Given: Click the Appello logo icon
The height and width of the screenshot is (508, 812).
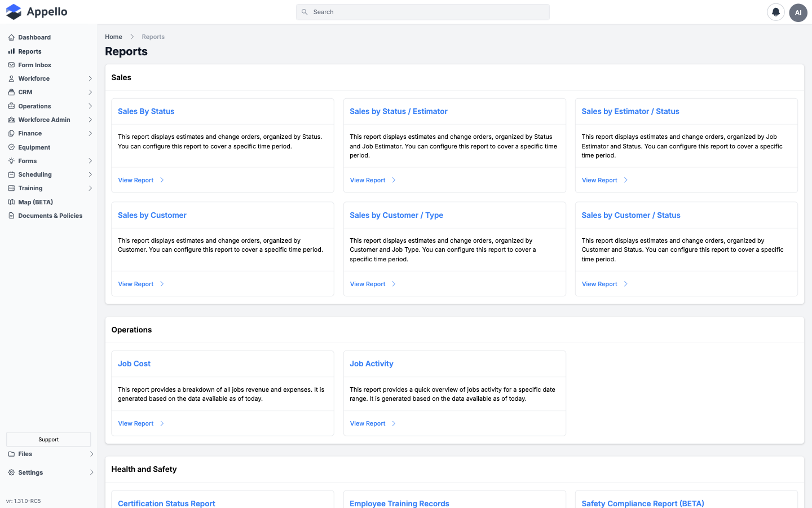Looking at the screenshot, I should (14, 12).
